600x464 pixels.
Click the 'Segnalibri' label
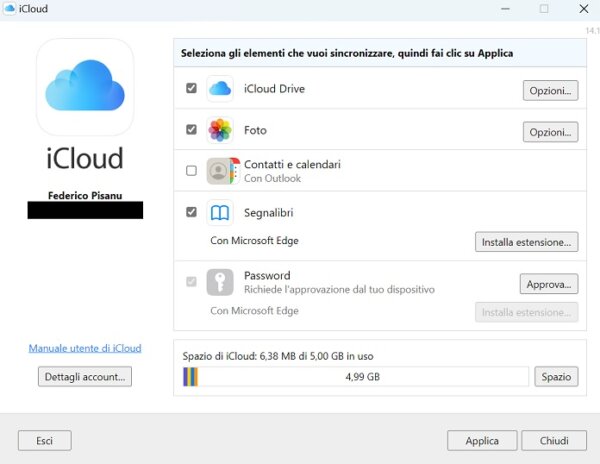click(269, 213)
